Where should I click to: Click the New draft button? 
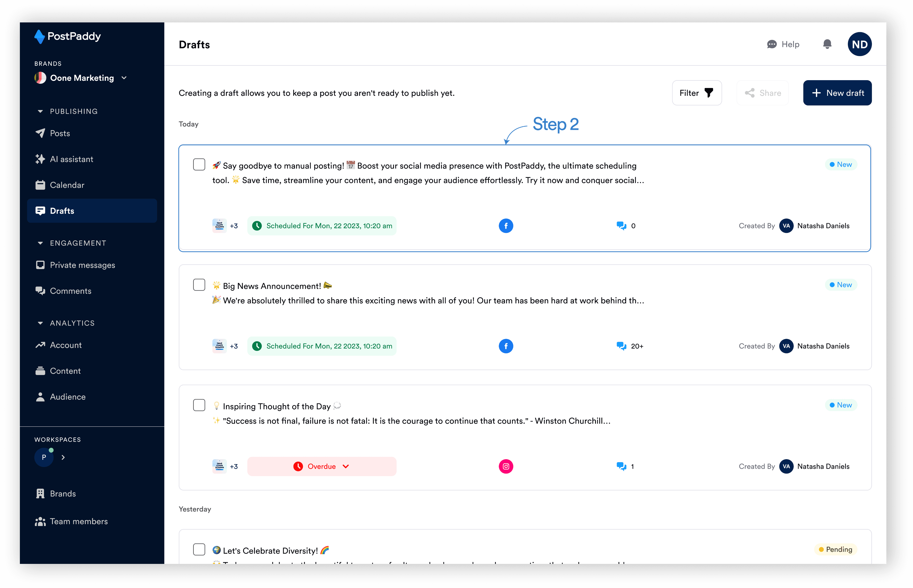click(837, 93)
